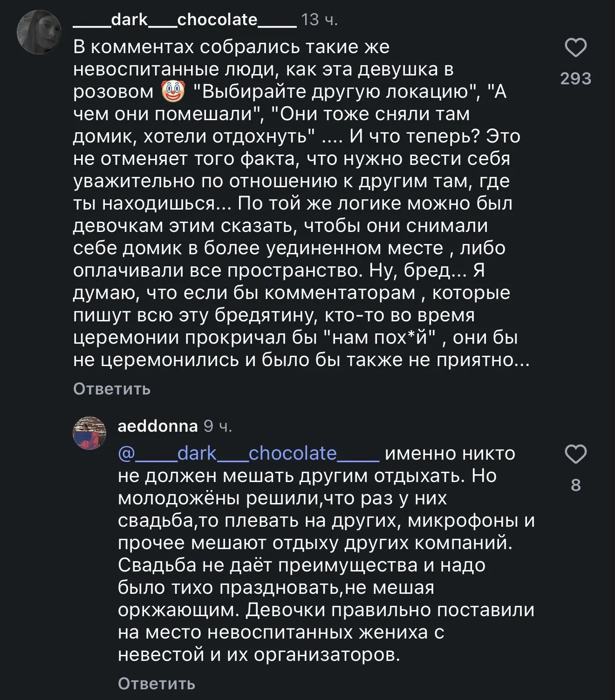This screenshot has width=615, height=700.
Task: Reply to aeddonna's comment via Ответить
Action: [x=157, y=684]
